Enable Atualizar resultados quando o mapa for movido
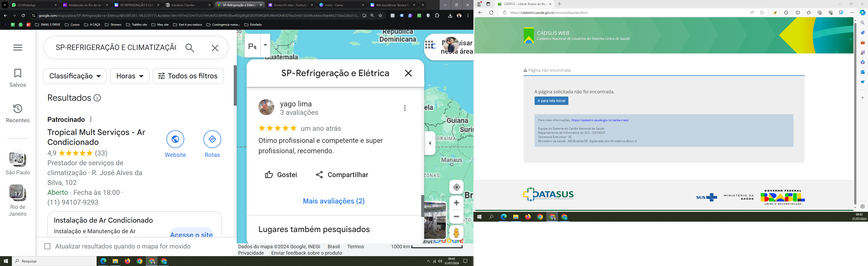 point(48,247)
